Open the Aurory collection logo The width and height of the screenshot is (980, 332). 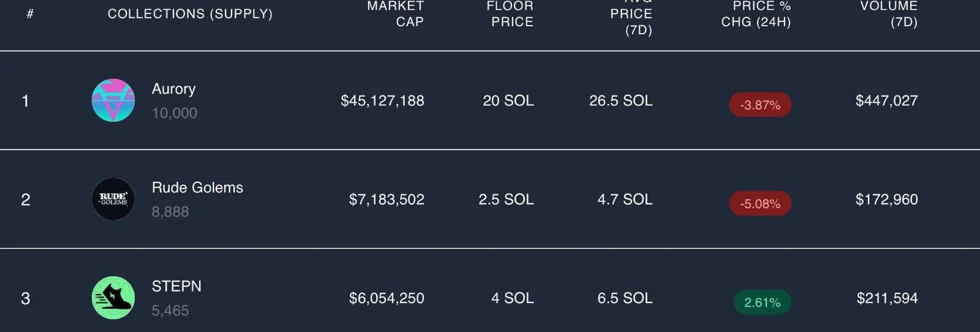click(x=113, y=100)
